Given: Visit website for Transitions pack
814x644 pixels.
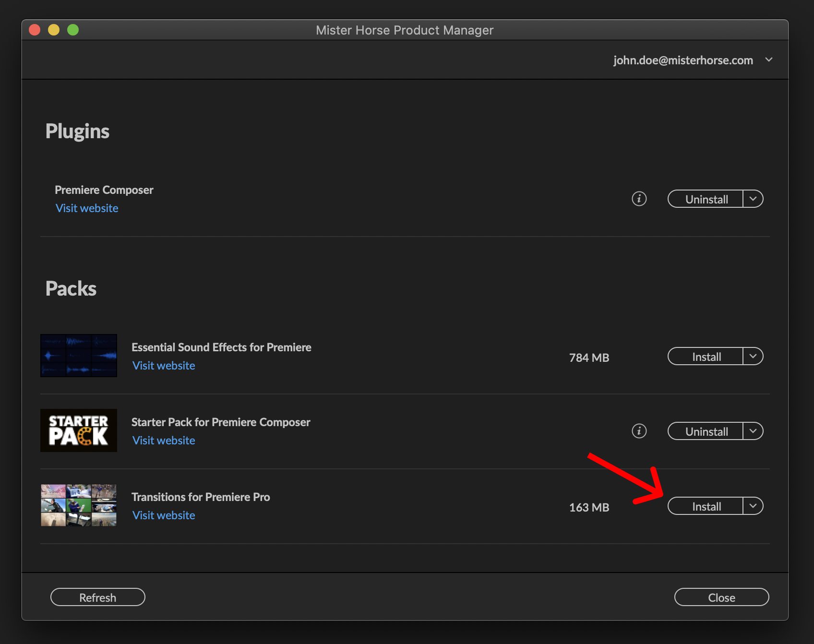Looking at the screenshot, I should (x=164, y=515).
